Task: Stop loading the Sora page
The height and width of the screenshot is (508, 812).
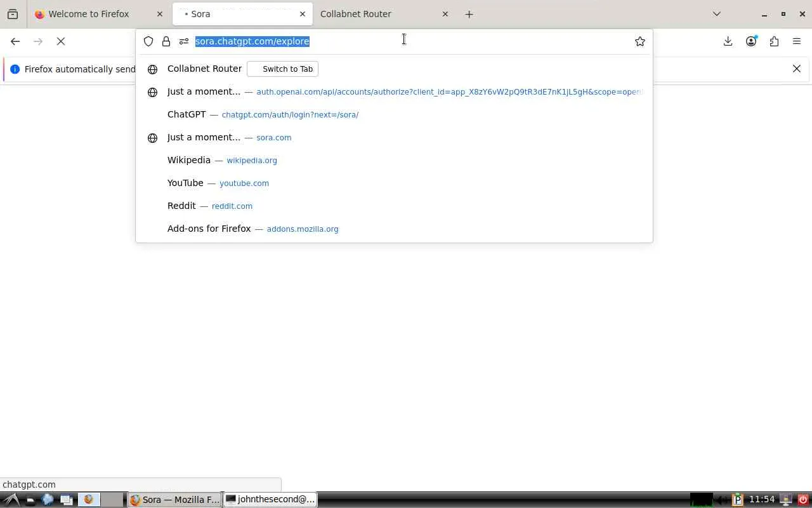Action: (x=61, y=41)
